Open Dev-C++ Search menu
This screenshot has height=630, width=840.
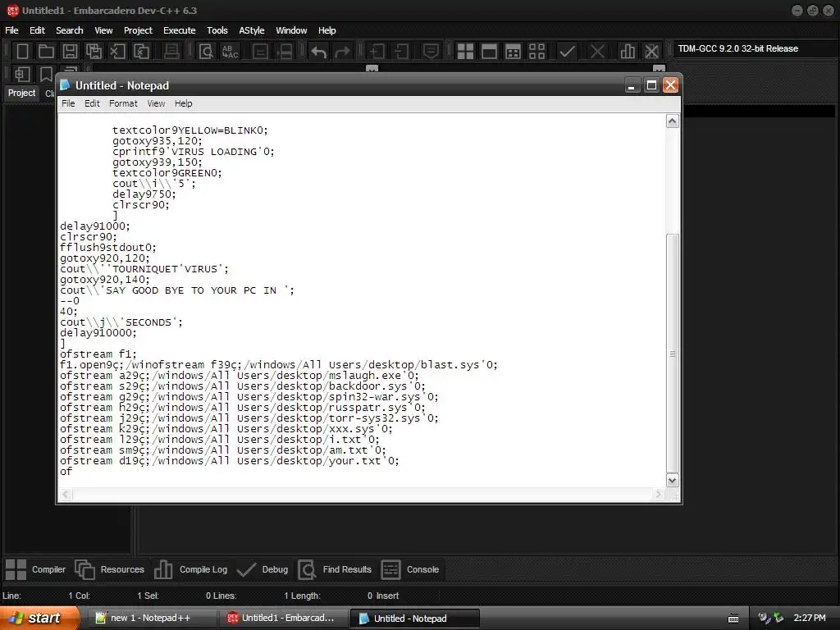70,30
